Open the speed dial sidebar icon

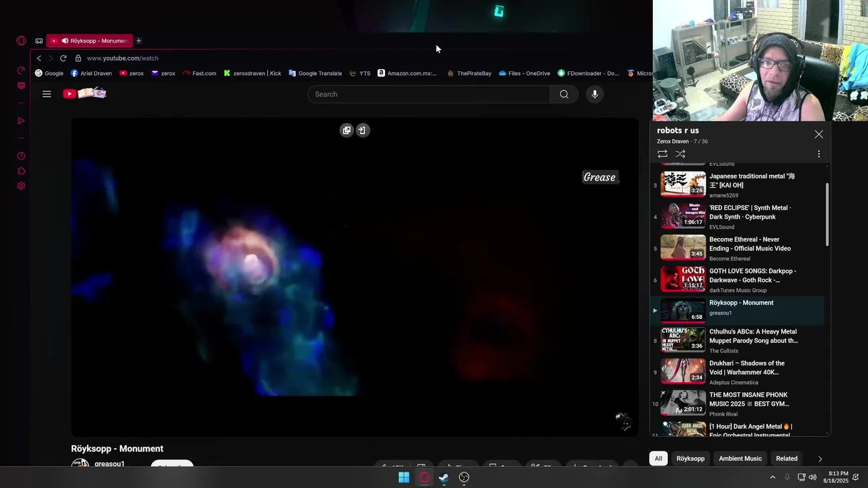pos(21,70)
